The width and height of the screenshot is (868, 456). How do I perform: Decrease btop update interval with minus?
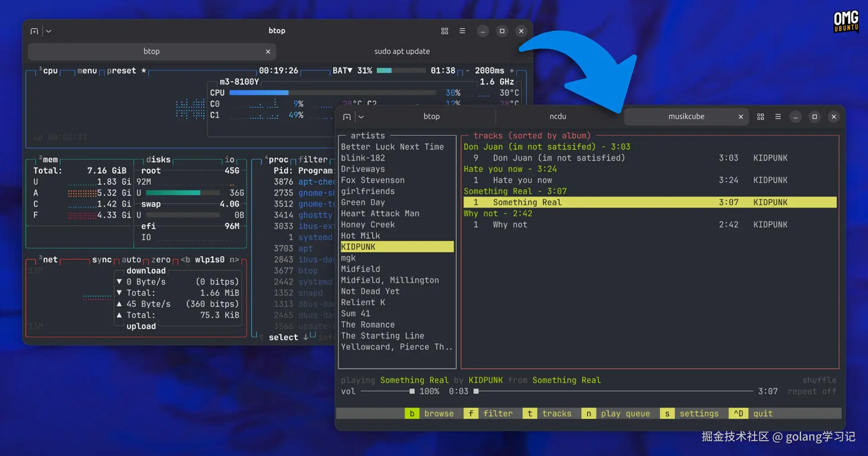467,71
